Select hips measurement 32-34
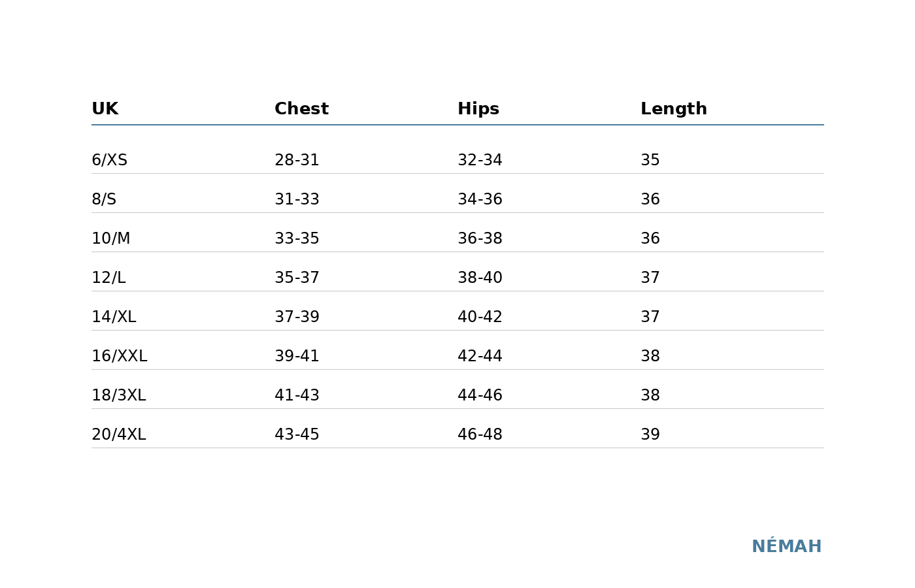The height and width of the screenshot is (588, 915). click(x=480, y=160)
